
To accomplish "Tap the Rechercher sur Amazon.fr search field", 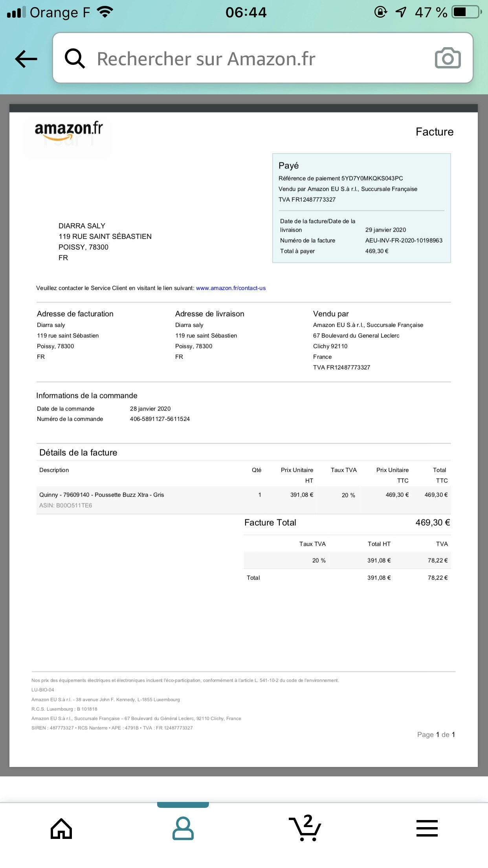I will [263, 58].
